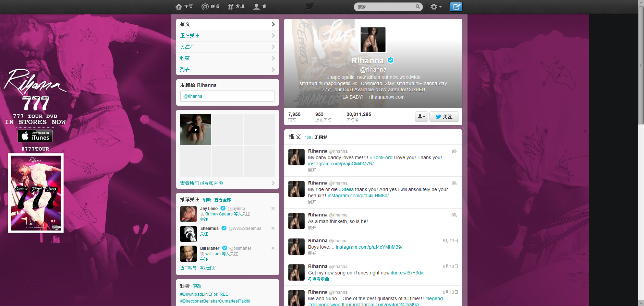Expand the 'Boys love....' tweet
The image size is (644, 306).
coord(312,254)
